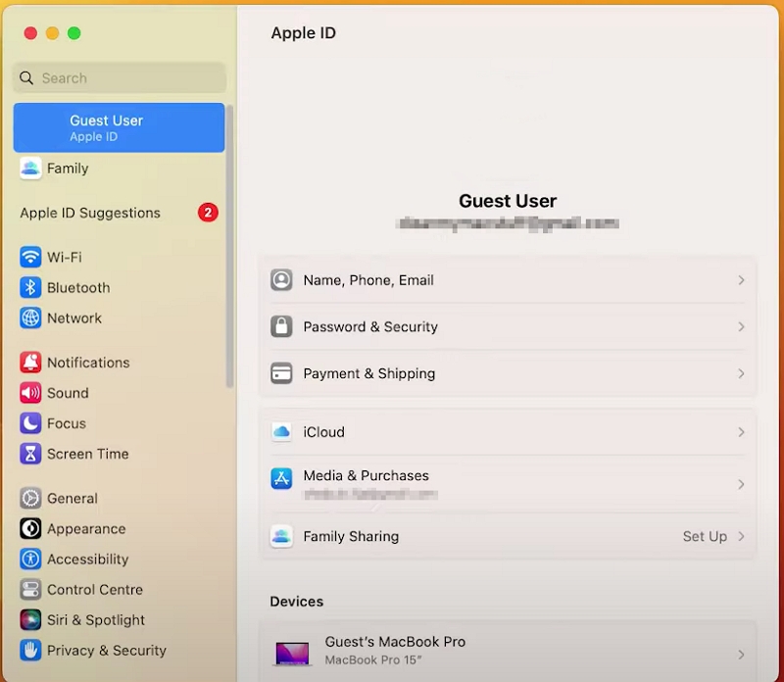The height and width of the screenshot is (682, 784).
Task: Click the Name, Phone, Email person icon
Action: coord(281,280)
